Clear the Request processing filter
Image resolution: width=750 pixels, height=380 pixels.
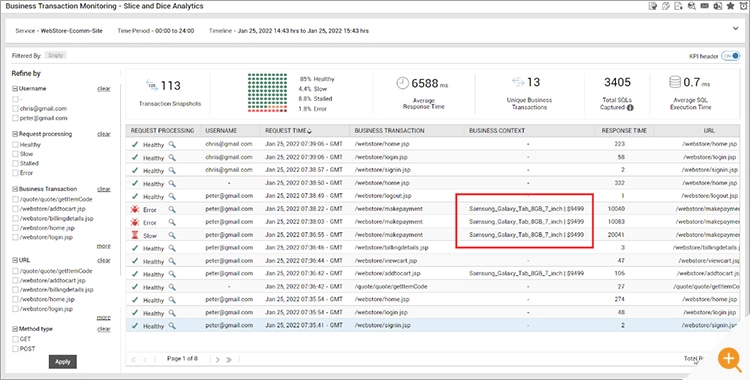click(104, 134)
